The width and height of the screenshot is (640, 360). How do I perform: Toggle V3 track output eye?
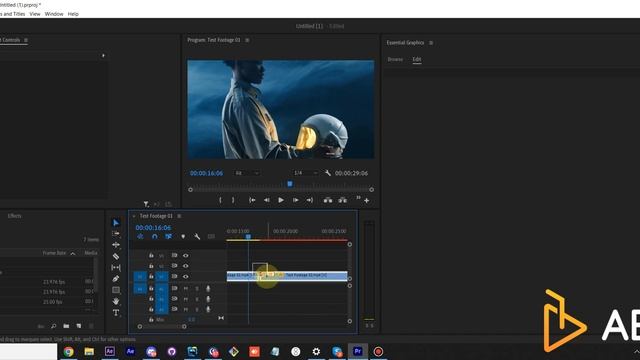pos(186,256)
